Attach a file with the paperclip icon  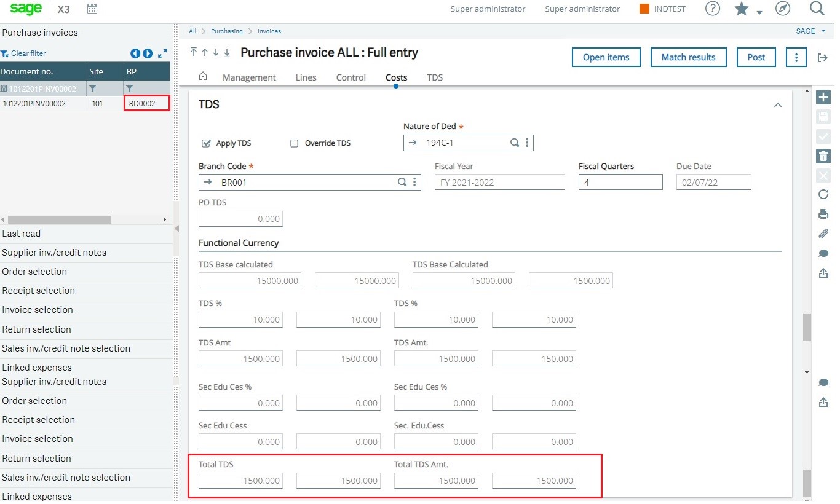coord(823,234)
